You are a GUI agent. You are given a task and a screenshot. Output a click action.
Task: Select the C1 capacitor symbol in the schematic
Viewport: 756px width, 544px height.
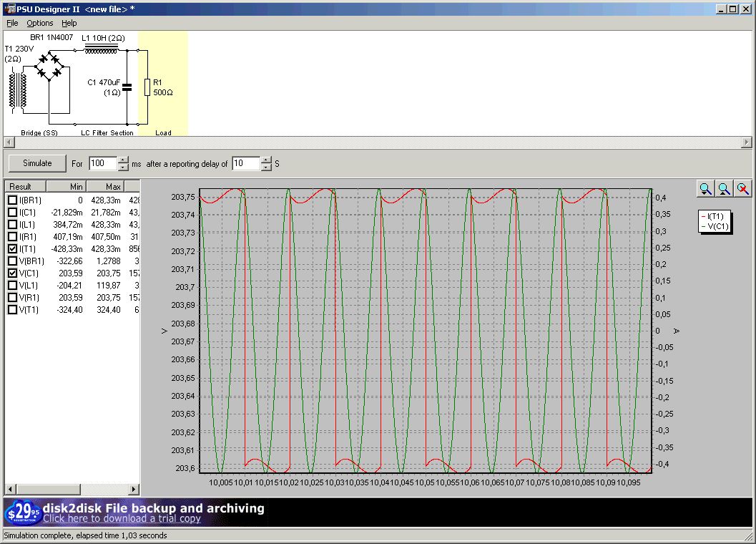[x=127, y=87]
